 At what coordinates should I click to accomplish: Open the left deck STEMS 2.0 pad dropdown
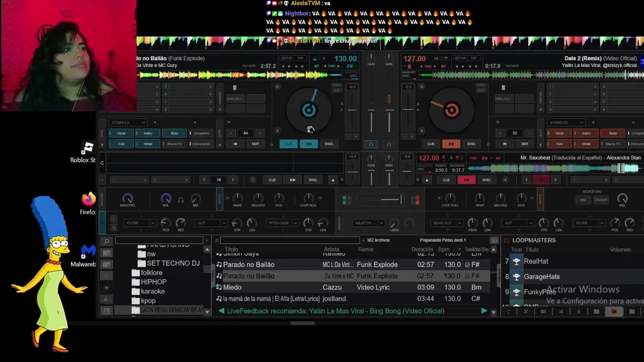128,122
